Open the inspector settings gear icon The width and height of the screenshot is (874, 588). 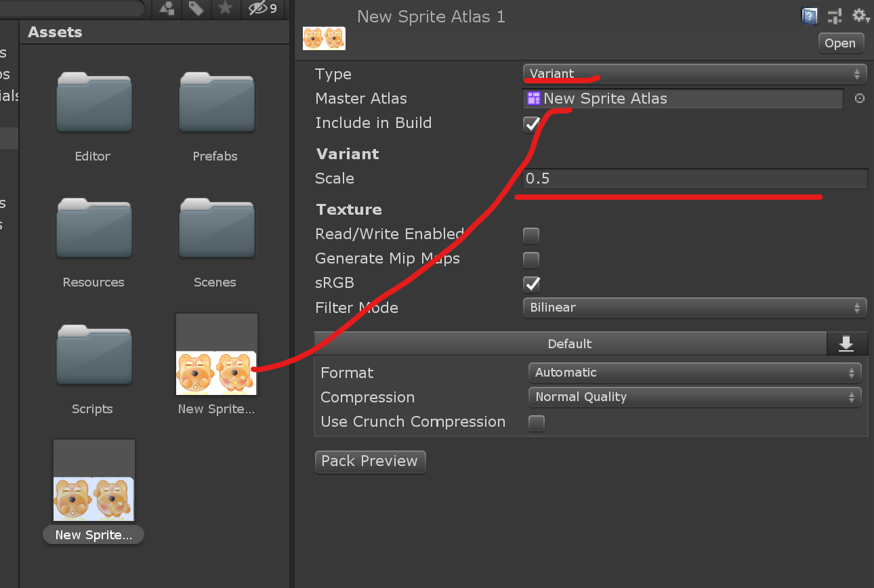click(x=860, y=16)
